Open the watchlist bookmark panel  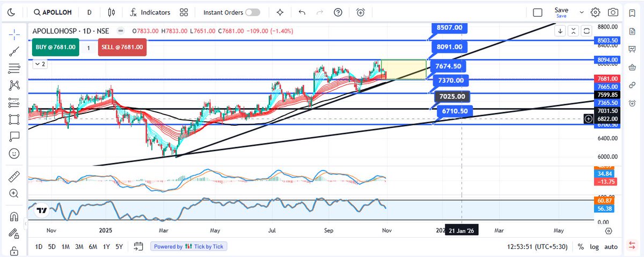tap(632, 12)
